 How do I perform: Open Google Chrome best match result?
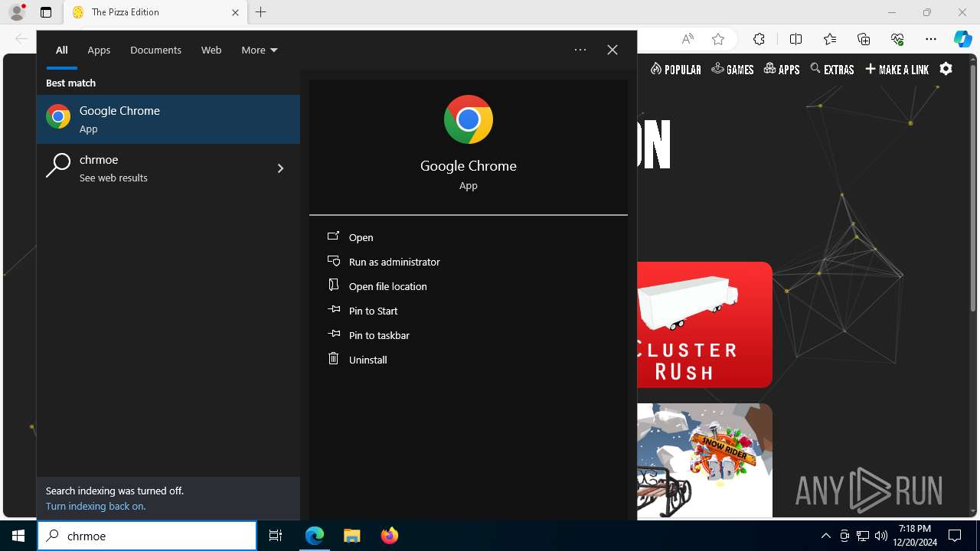click(168, 119)
